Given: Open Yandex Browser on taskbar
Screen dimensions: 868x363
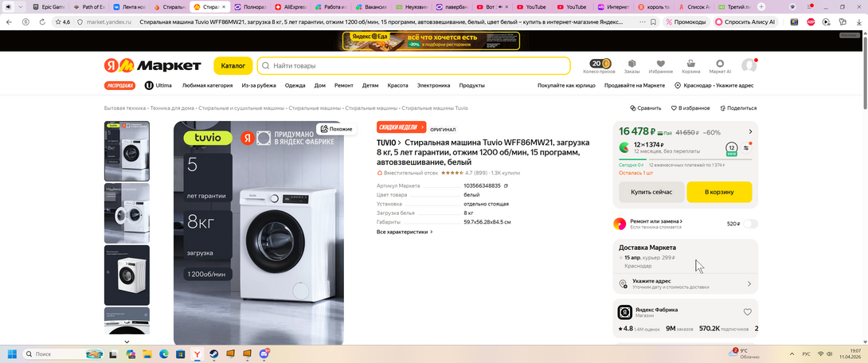Looking at the screenshot, I should click(197, 353).
